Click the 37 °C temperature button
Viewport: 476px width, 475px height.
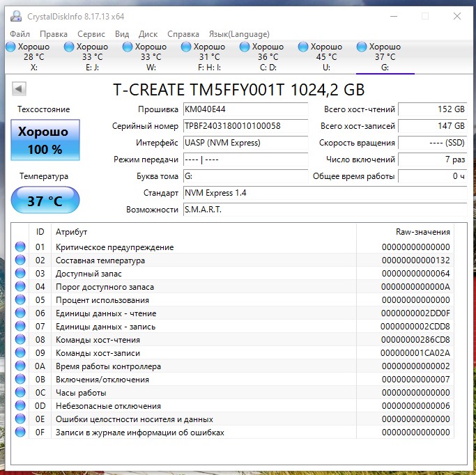(x=45, y=200)
